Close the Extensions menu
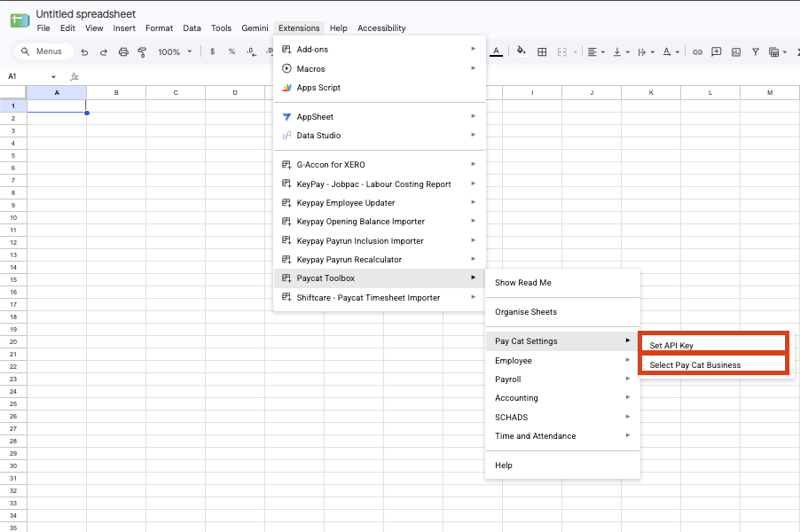The height and width of the screenshot is (532, 800). pyautogui.click(x=299, y=28)
